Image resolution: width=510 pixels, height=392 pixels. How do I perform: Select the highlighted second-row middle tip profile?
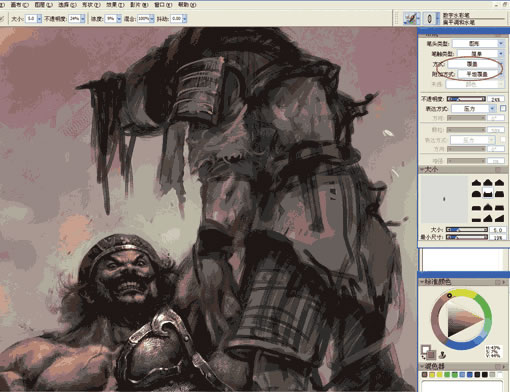[488, 193]
